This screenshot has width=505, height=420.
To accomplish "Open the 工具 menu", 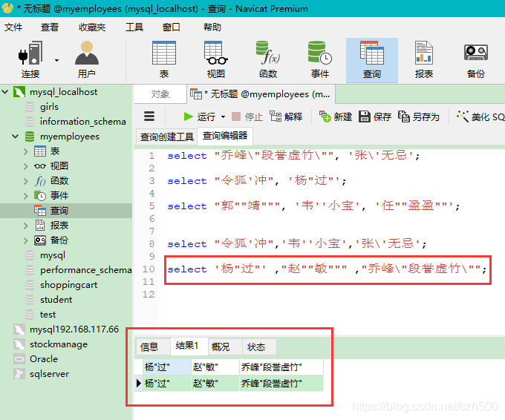I will click(x=134, y=27).
